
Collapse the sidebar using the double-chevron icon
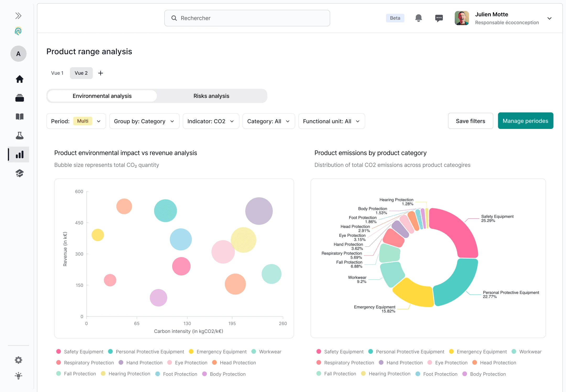[x=18, y=15]
